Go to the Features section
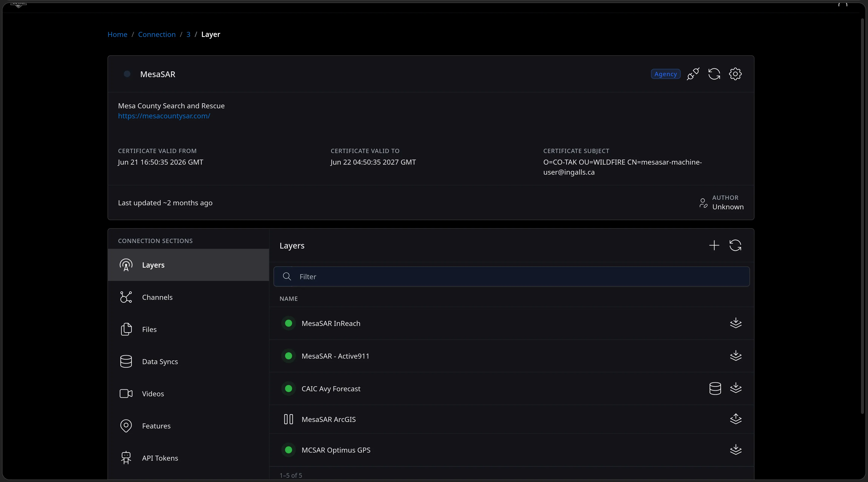Viewport: 868px width, 482px height. (188, 426)
